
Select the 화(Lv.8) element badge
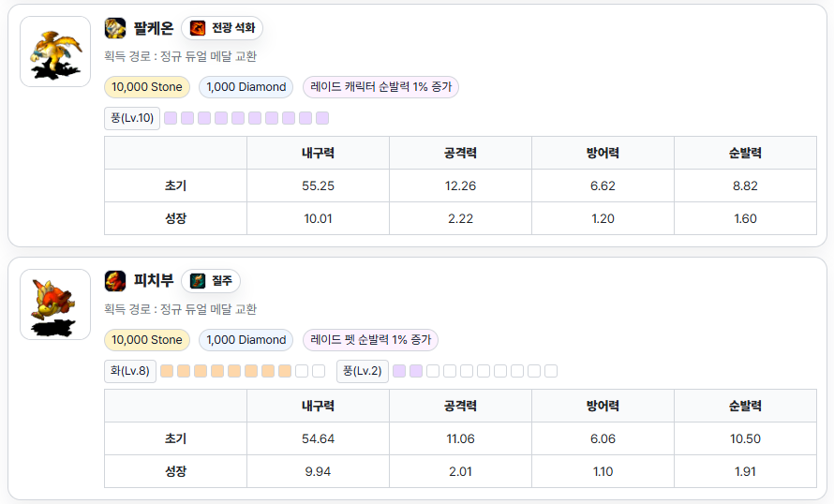click(x=129, y=371)
